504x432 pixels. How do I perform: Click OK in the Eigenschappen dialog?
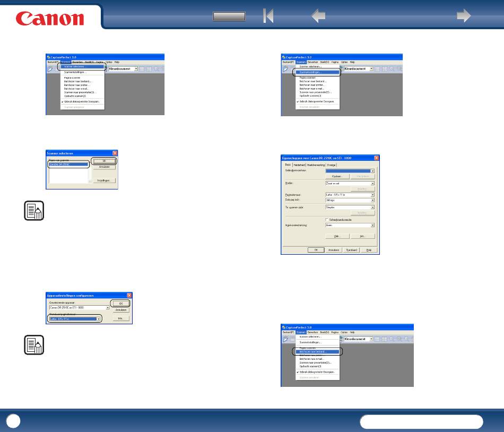[316, 250]
